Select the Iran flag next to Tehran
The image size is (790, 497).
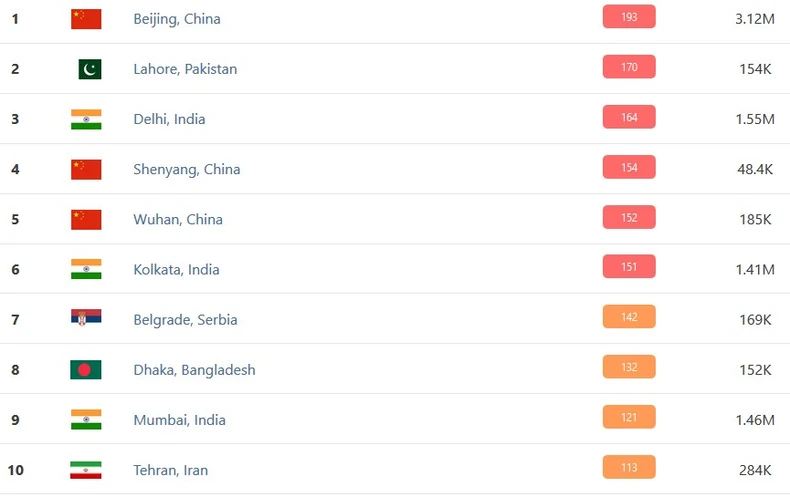click(x=86, y=470)
